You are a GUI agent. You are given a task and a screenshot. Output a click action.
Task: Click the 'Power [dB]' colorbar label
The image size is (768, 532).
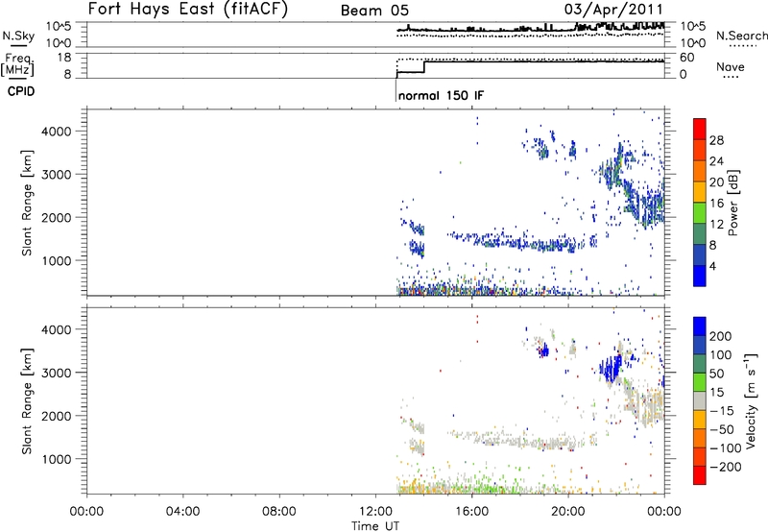(733, 203)
